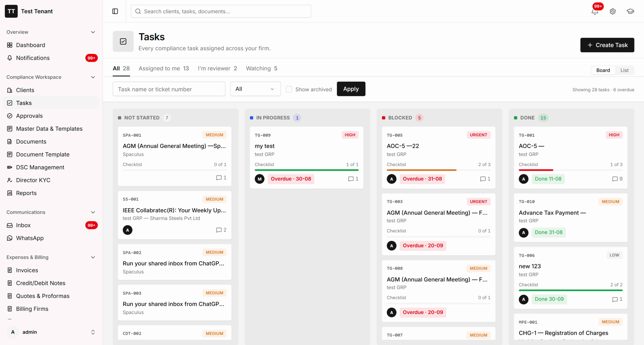Open the All status filter dropdown

[255, 89]
